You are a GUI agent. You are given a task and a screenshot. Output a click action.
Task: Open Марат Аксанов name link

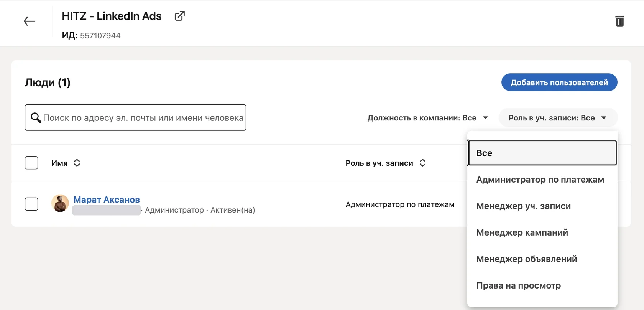click(x=107, y=200)
